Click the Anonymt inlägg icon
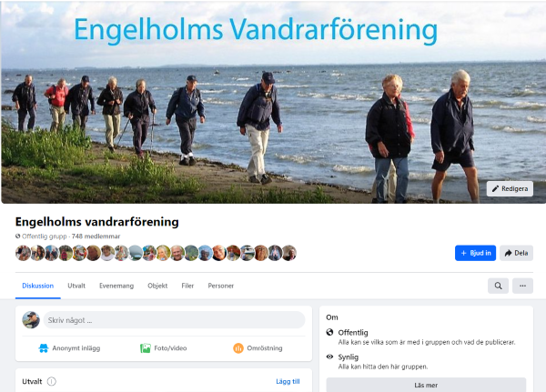Screen dimensions: 546x392 [44, 348]
